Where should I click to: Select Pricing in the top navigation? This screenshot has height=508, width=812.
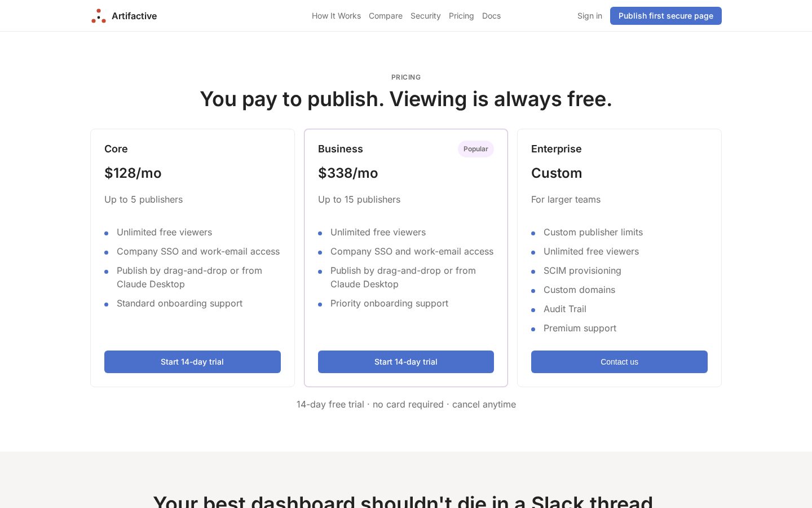coord(461,16)
